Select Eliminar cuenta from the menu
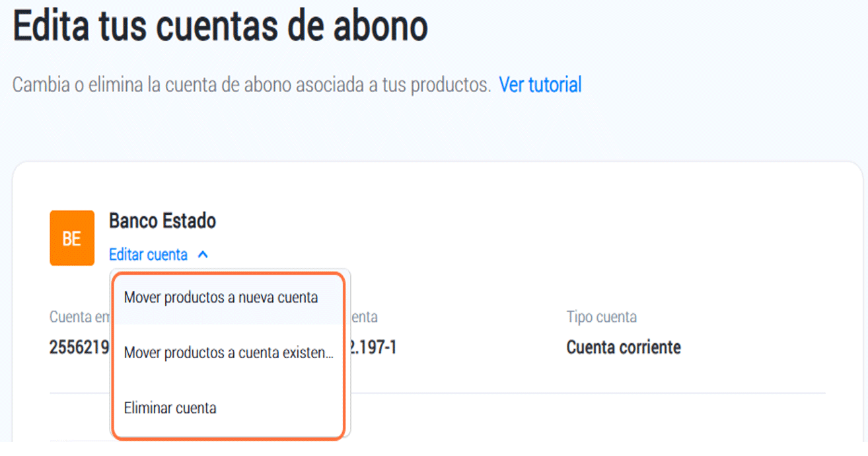The width and height of the screenshot is (868, 456). (170, 408)
